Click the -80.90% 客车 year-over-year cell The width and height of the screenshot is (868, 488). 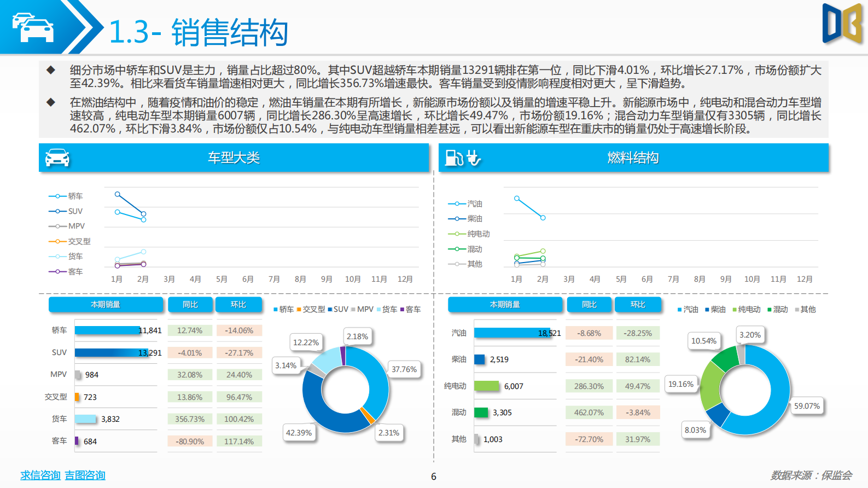tap(190, 441)
